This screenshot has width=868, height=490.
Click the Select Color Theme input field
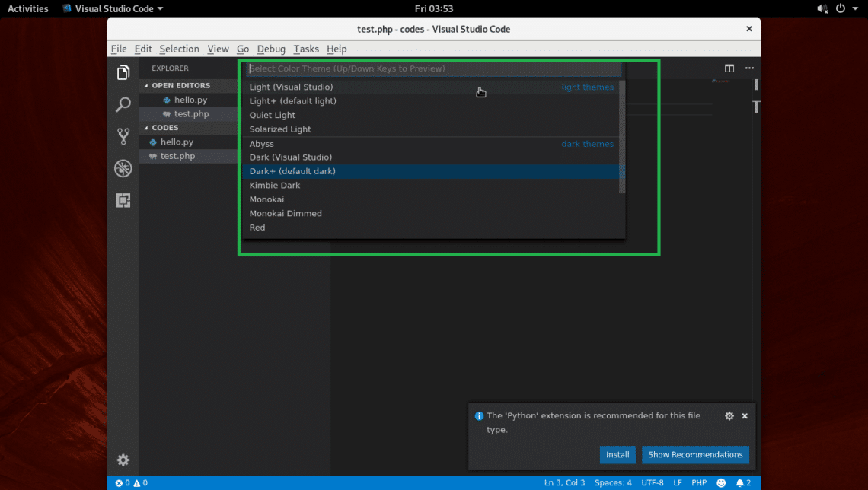[433, 68]
